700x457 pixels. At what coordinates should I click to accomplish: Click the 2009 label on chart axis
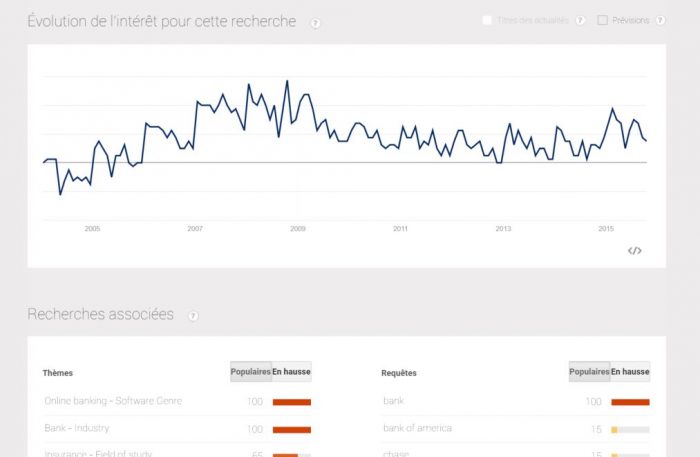pyautogui.click(x=298, y=228)
